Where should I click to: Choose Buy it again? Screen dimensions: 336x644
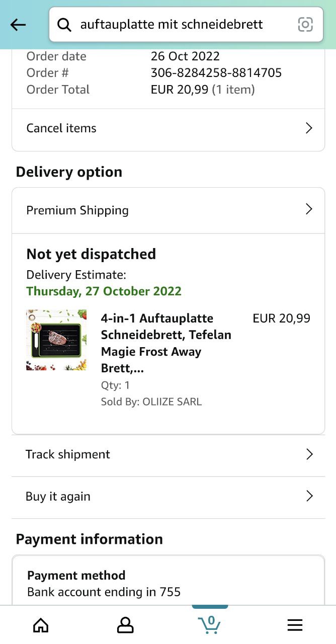(x=168, y=497)
